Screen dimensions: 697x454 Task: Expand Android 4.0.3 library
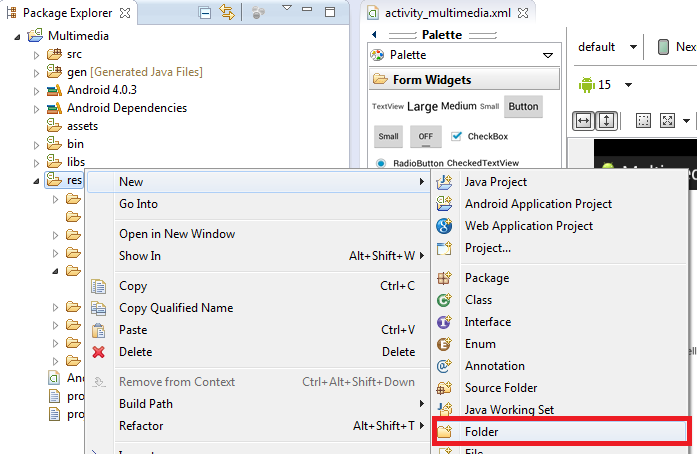36,91
